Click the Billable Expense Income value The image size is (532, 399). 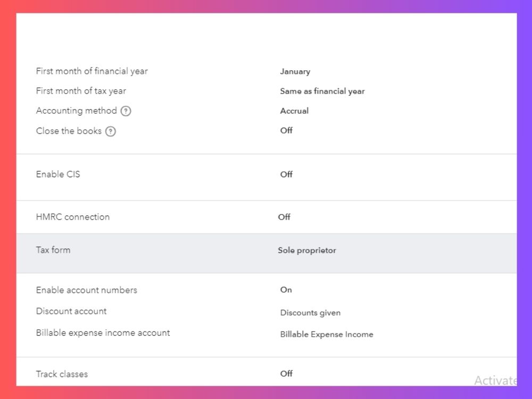327,334
